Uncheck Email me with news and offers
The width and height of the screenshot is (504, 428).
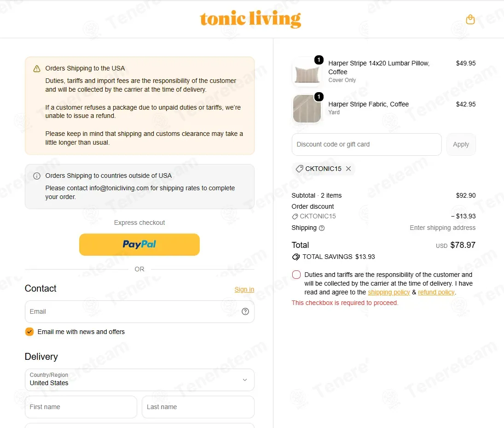click(29, 332)
